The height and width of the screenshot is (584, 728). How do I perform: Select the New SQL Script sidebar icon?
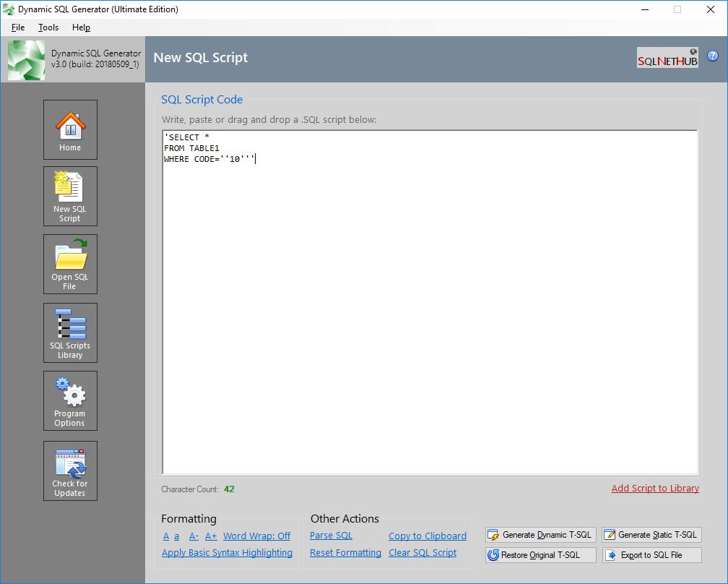(70, 196)
